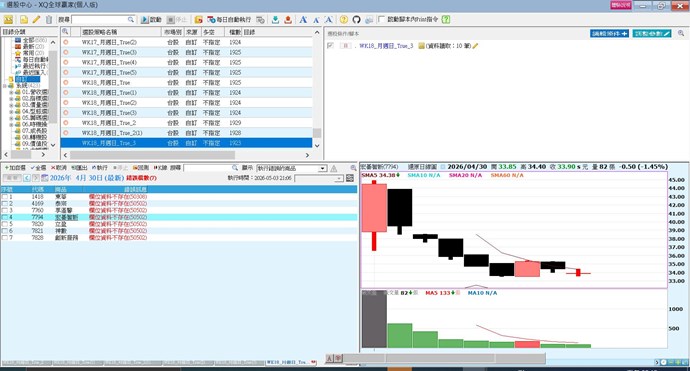Check the checkbox for row 7 創新服務
This screenshot has height=371, width=690.
tap(5, 238)
